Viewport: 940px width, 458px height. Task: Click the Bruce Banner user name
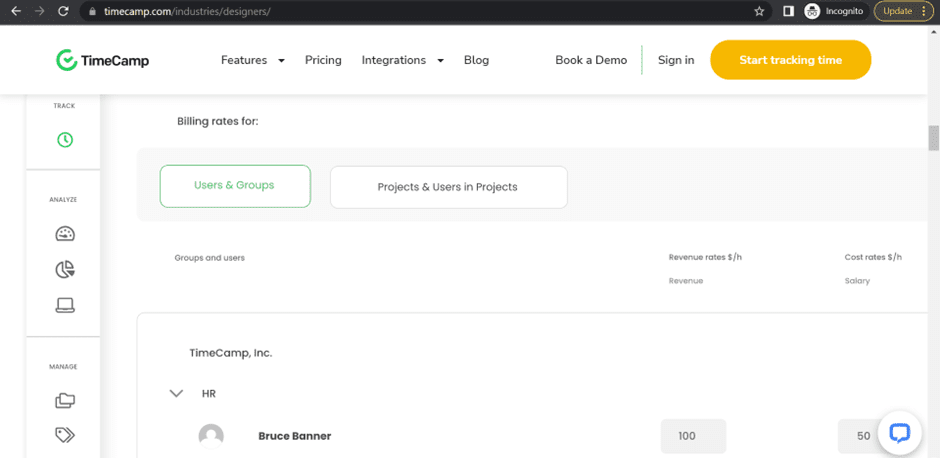294,436
